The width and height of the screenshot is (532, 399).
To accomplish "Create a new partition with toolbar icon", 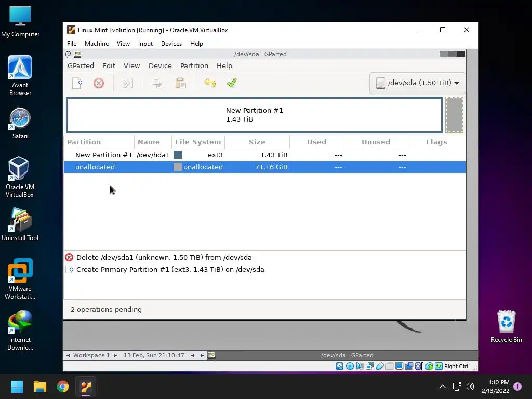I will click(x=77, y=83).
